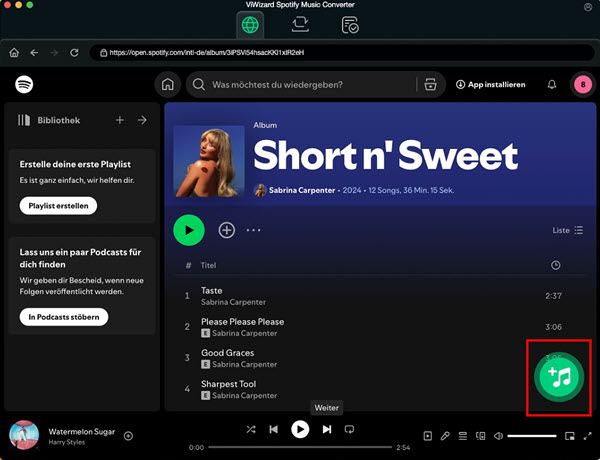Screen dimensions: 600x460
Task: Add Watermelon Sugar to liked songs
Action: click(x=129, y=436)
